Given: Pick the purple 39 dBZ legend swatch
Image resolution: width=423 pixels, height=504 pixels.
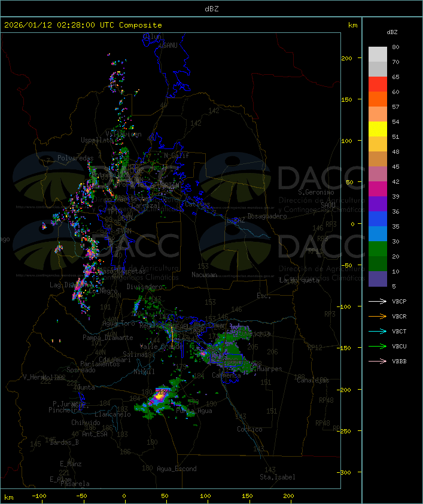Looking at the screenshot, I should [x=378, y=204].
